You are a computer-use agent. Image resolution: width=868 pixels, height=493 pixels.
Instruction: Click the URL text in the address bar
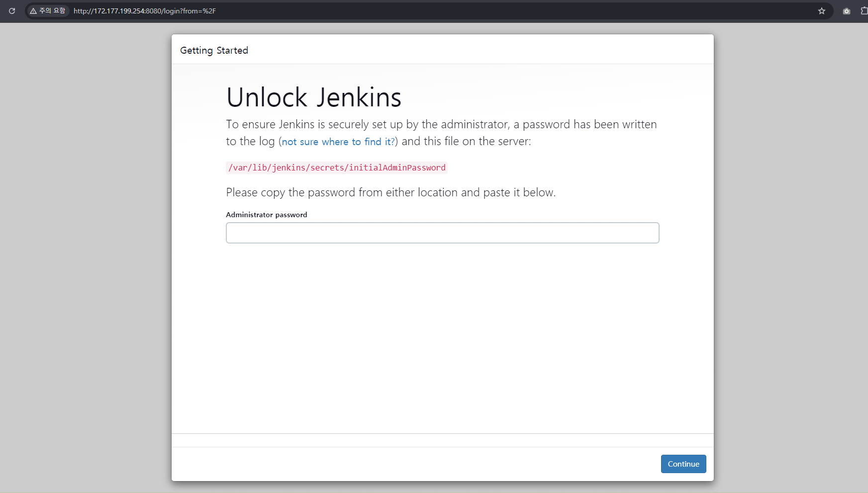pyautogui.click(x=145, y=11)
